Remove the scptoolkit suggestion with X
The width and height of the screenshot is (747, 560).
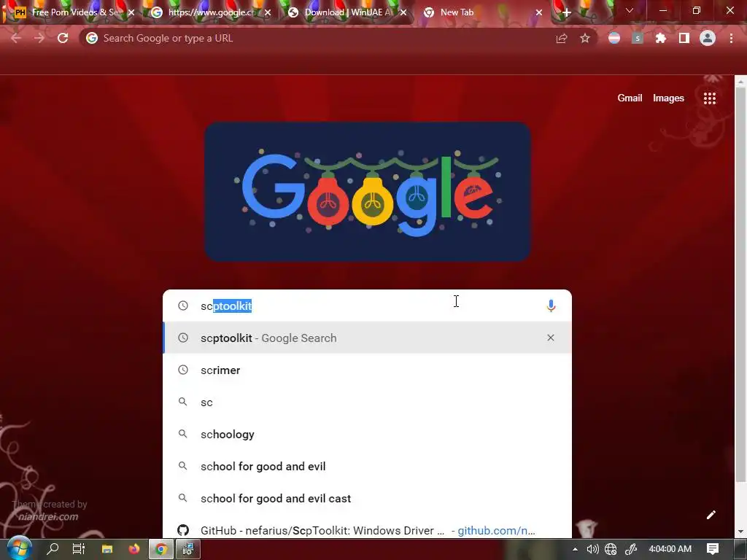point(550,338)
